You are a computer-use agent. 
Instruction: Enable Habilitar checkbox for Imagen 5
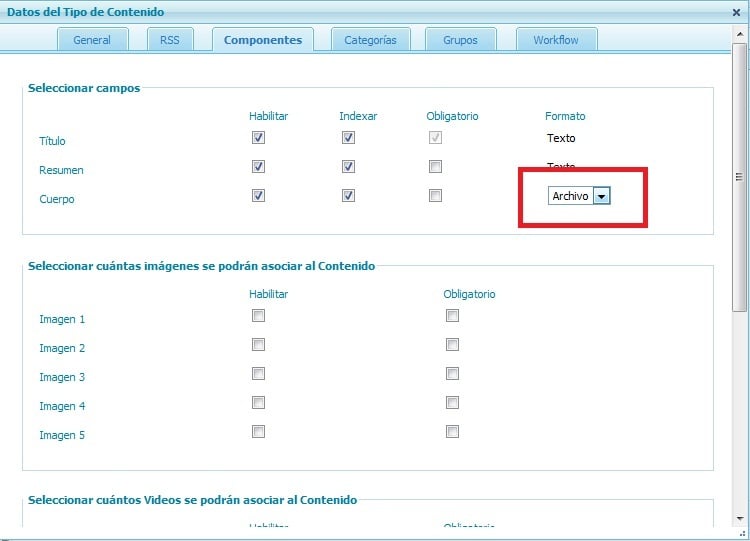[259, 432]
